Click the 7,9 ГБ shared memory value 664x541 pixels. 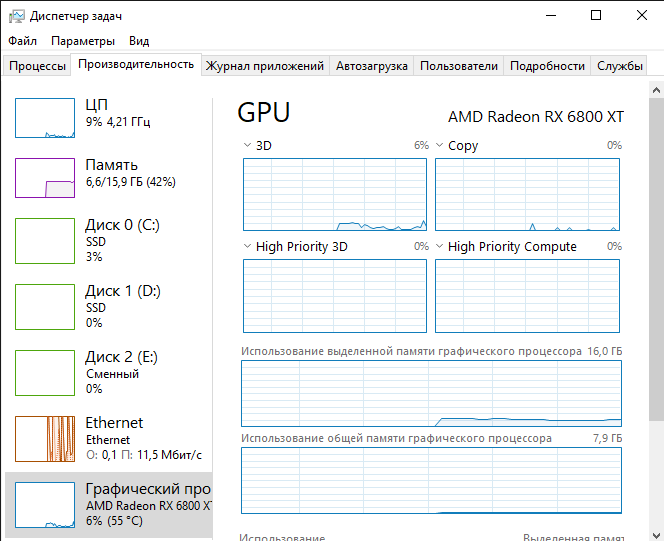607,439
